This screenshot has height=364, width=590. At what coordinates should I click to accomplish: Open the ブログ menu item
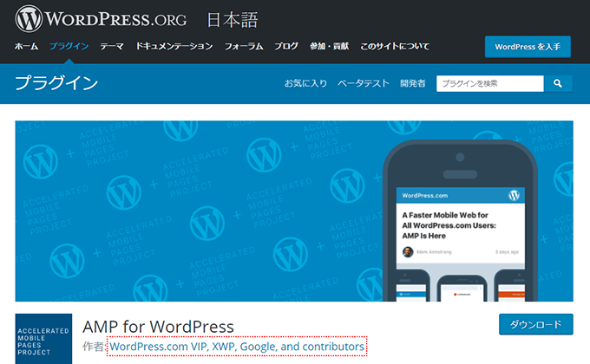click(286, 46)
